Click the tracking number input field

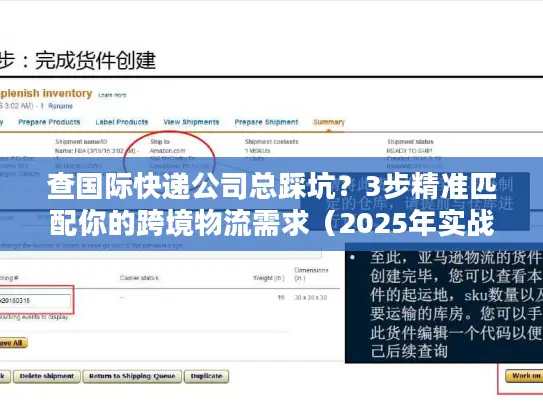pyautogui.click(x=35, y=301)
